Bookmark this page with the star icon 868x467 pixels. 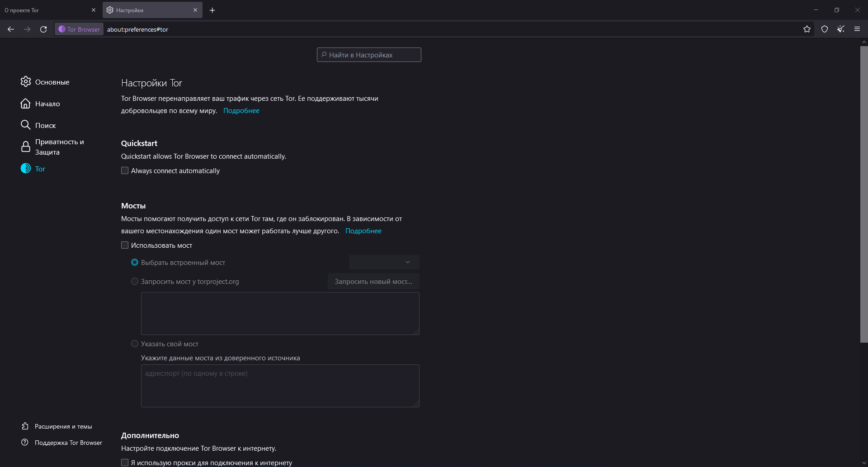807,29
